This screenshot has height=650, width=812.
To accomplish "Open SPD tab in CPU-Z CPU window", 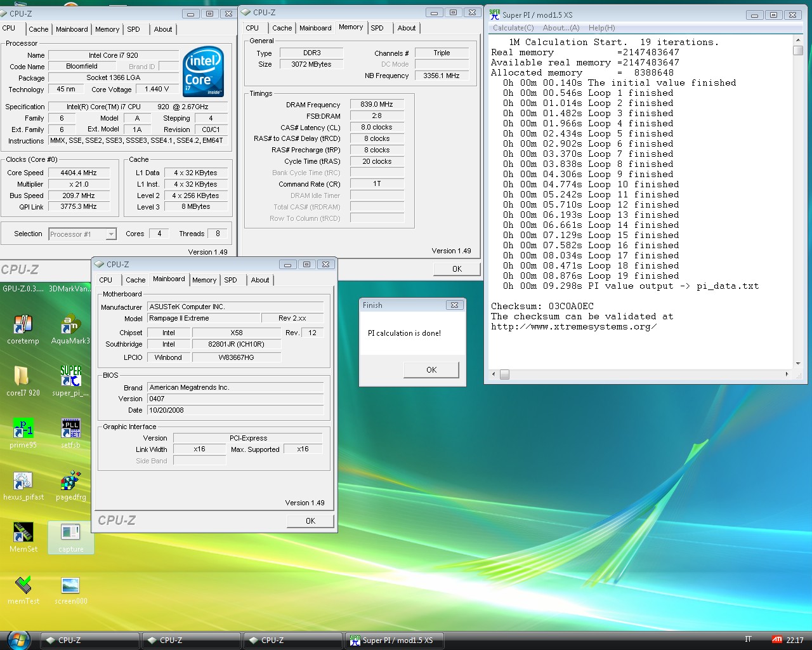I will click(x=133, y=29).
